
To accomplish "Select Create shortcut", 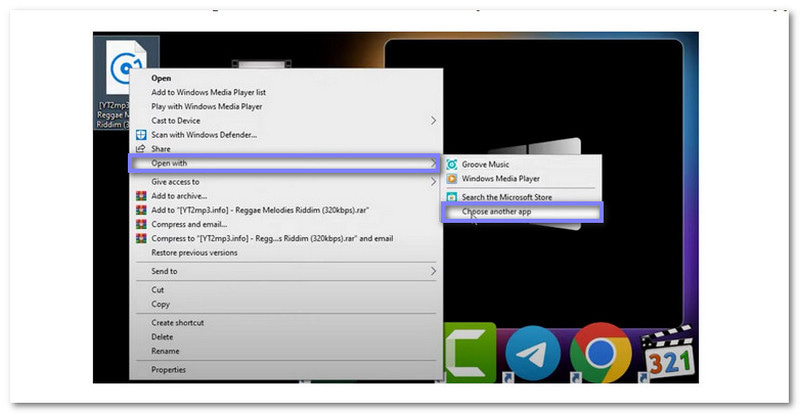I will [178, 323].
